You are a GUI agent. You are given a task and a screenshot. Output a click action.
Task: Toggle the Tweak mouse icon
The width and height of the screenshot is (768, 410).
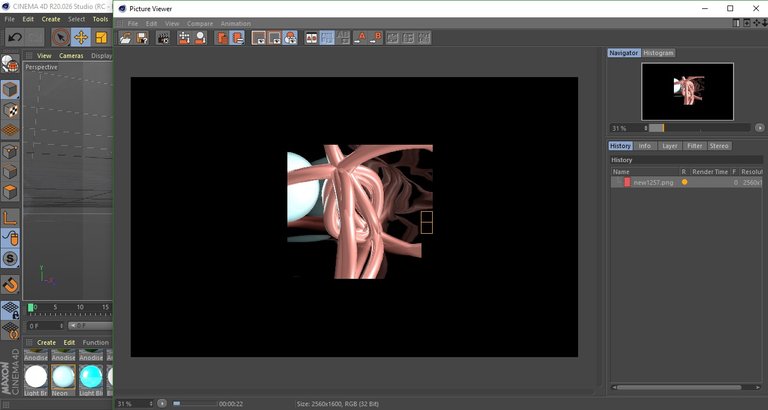(x=10, y=238)
